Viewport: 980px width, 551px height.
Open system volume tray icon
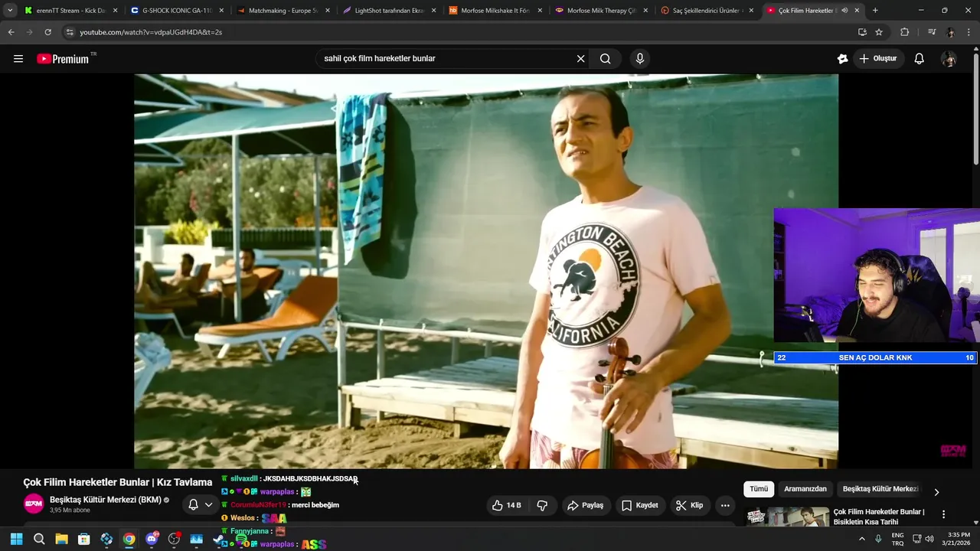click(929, 539)
